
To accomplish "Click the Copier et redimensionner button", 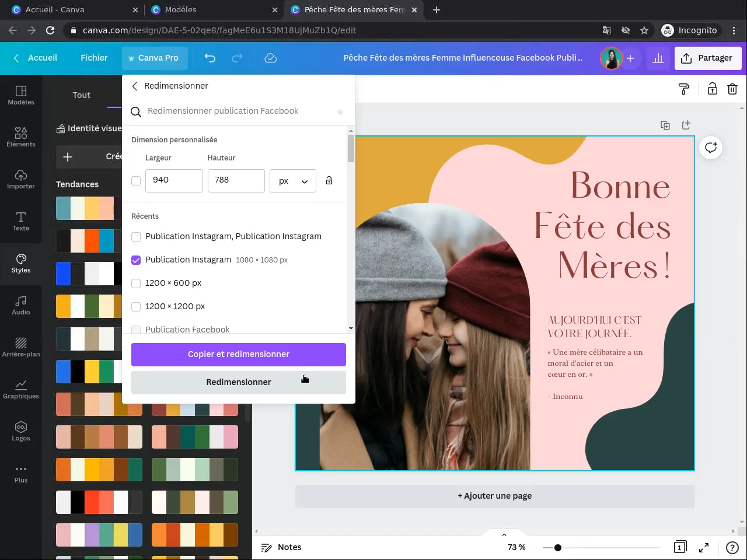I will click(x=238, y=354).
